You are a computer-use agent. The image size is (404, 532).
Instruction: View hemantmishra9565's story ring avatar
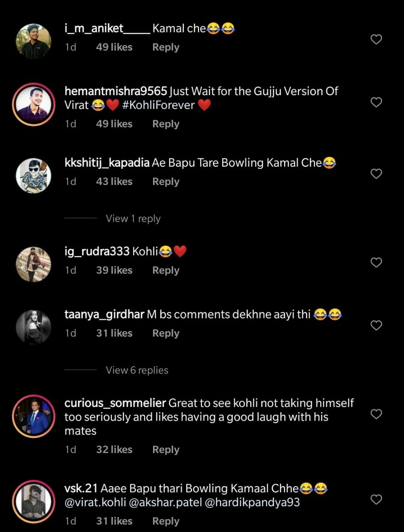pos(33,104)
